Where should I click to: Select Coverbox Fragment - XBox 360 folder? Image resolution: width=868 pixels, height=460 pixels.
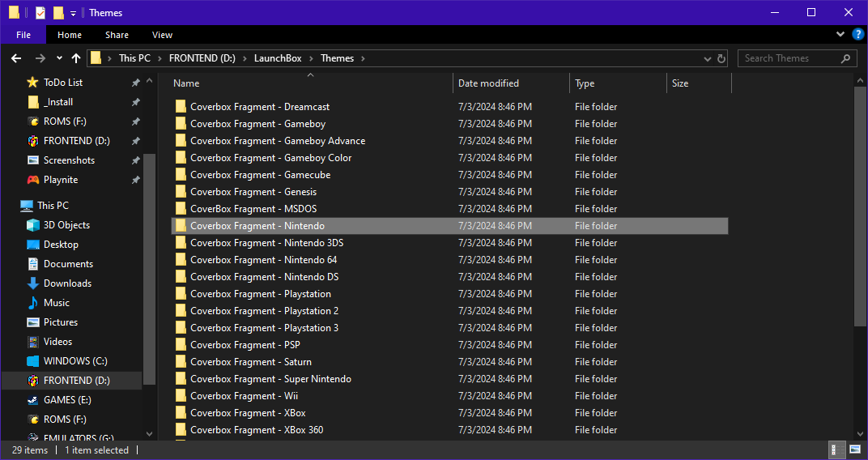pyautogui.click(x=450, y=429)
